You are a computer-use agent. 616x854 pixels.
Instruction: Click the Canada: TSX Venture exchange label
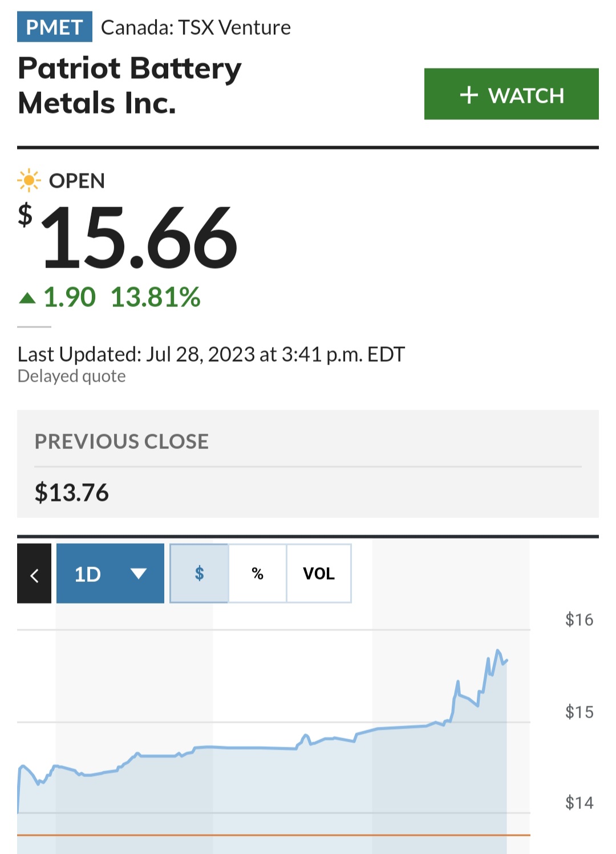(x=196, y=27)
